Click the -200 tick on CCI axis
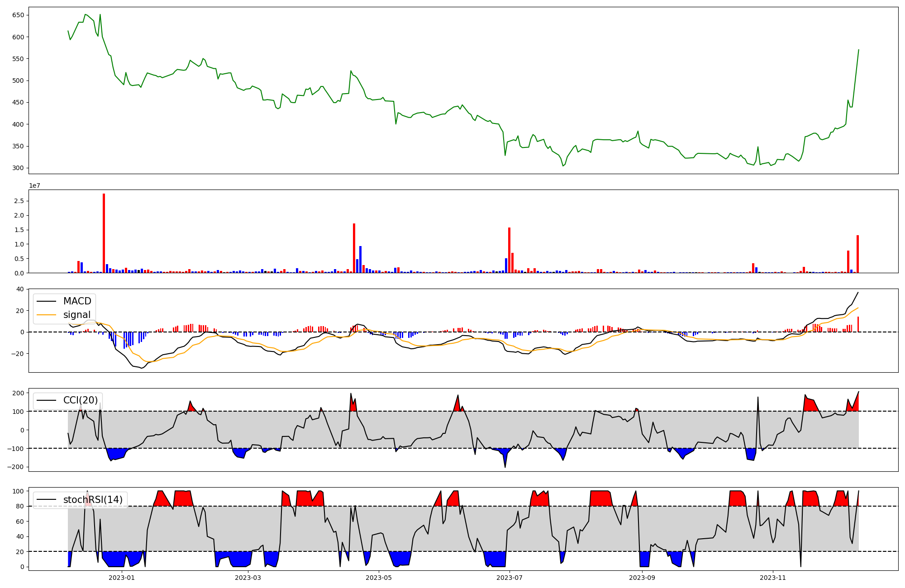Image resolution: width=905 pixels, height=588 pixels. [x=15, y=467]
